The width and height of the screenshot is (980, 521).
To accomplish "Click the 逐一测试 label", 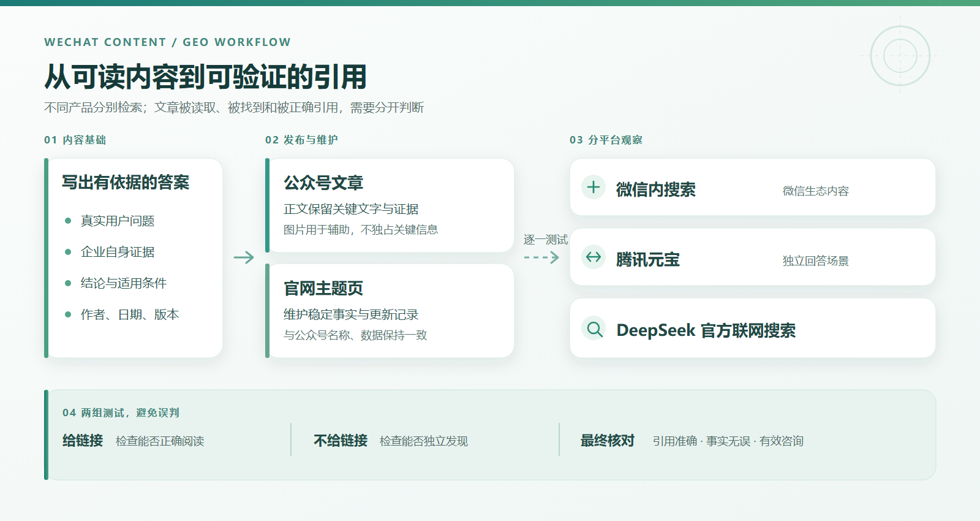I will [x=546, y=240].
